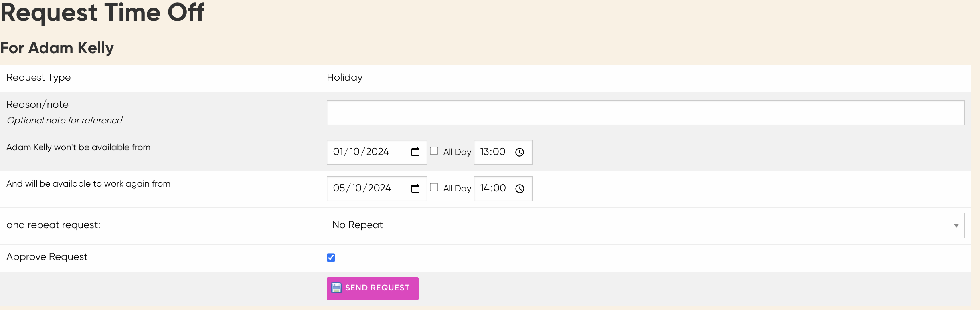Focus the Reason/note text field

645,113
